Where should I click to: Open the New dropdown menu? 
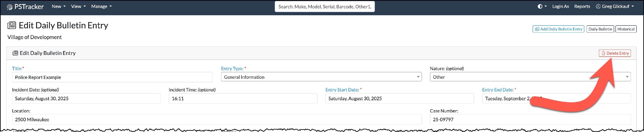pos(59,6)
